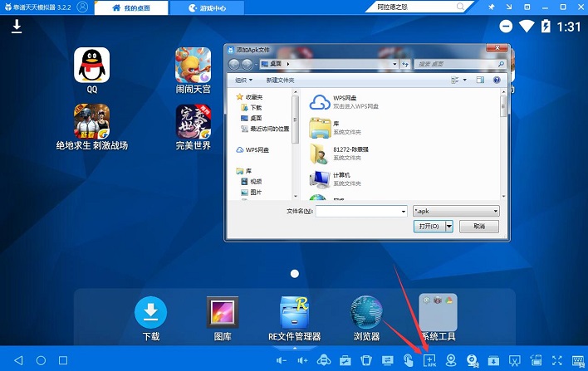Click the volume down icon in bottom toolbar
The image size is (588, 371).
282,360
